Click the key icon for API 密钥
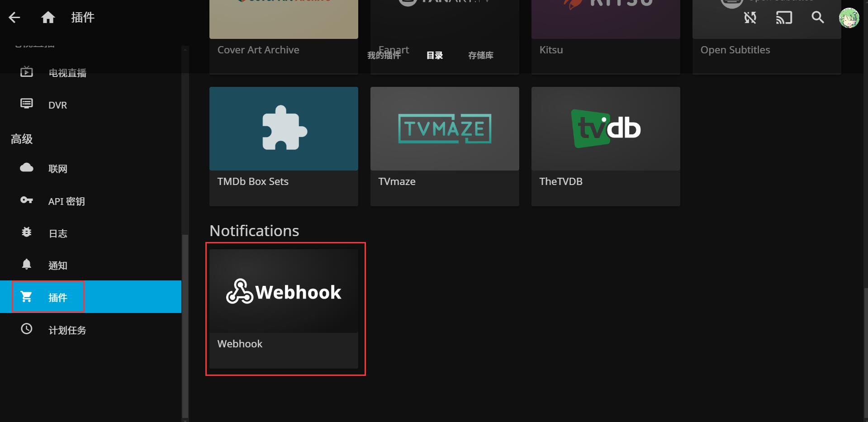This screenshot has width=868, height=422. (27, 200)
